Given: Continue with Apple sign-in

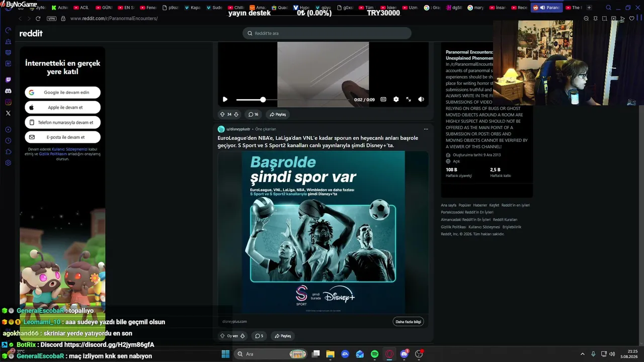Looking at the screenshot, I should click(63, 108).
